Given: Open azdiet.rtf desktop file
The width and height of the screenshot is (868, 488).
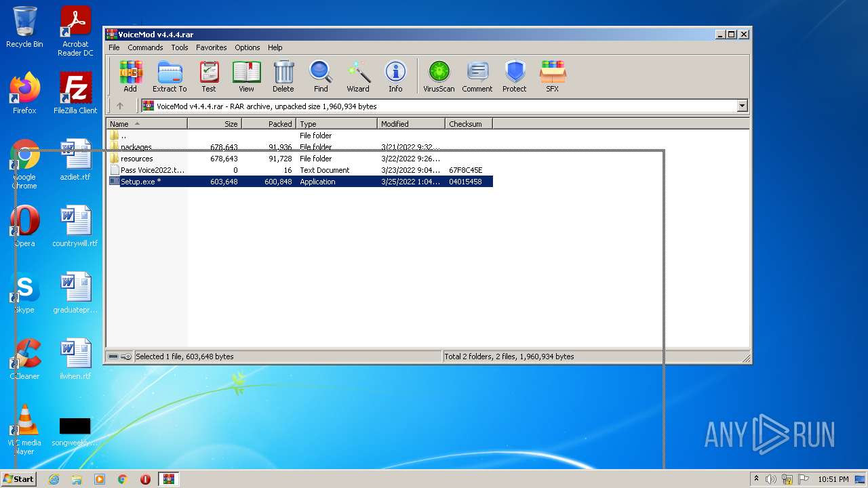Looking at the screenshot, I should 75,160.
